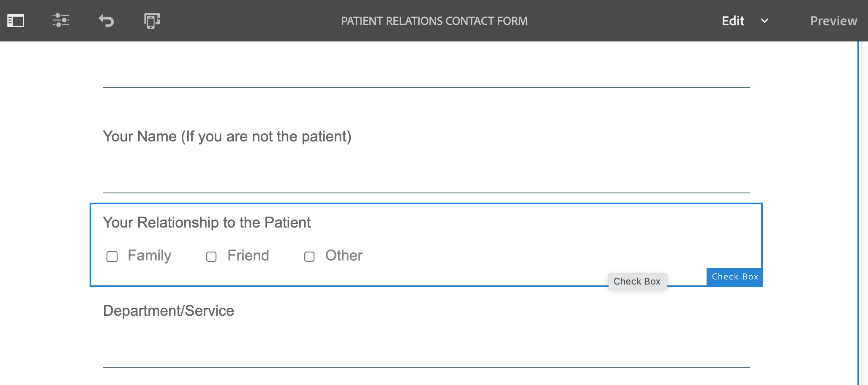
Task: Click the text field above Your Name
Action: click(x=426, y=74)
